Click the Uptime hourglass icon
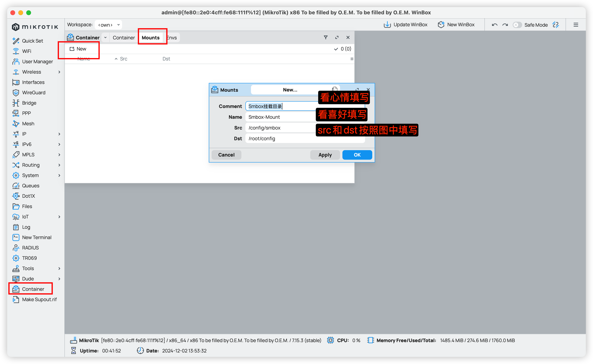Image resolution: width=593 pixels, height=364 pixels. click(74, 350)
